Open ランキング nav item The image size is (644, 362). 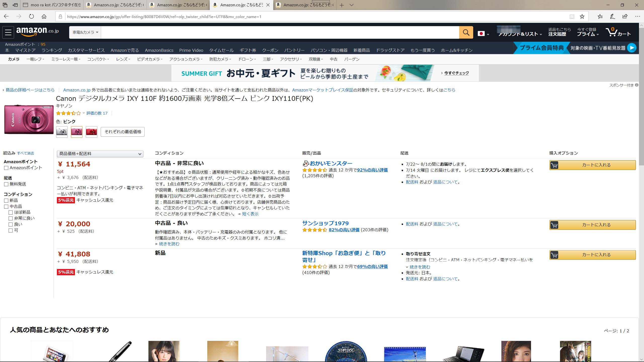pyautogui.click(x=52, y=50)
